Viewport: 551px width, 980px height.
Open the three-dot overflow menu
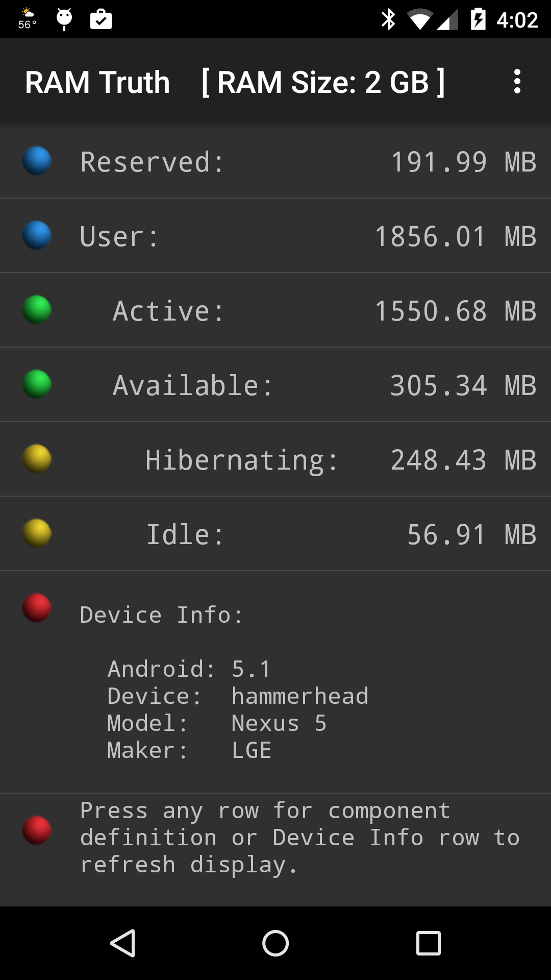coord(517,82)
